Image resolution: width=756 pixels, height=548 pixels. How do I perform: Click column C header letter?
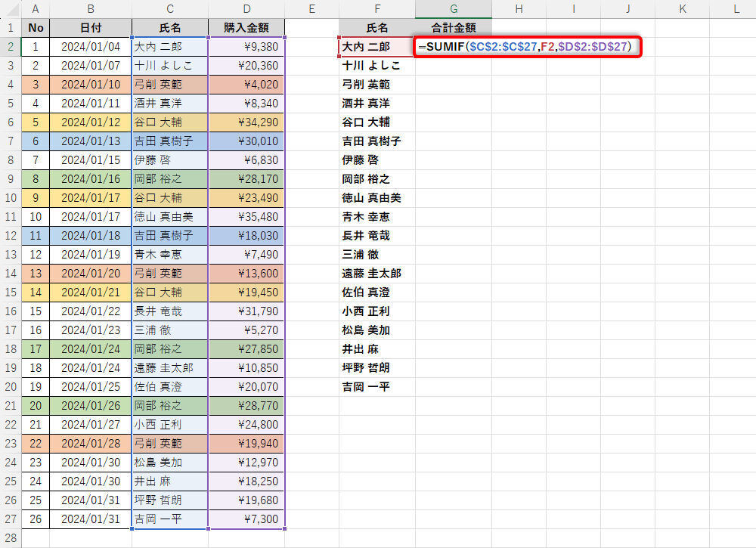point(170,9)
